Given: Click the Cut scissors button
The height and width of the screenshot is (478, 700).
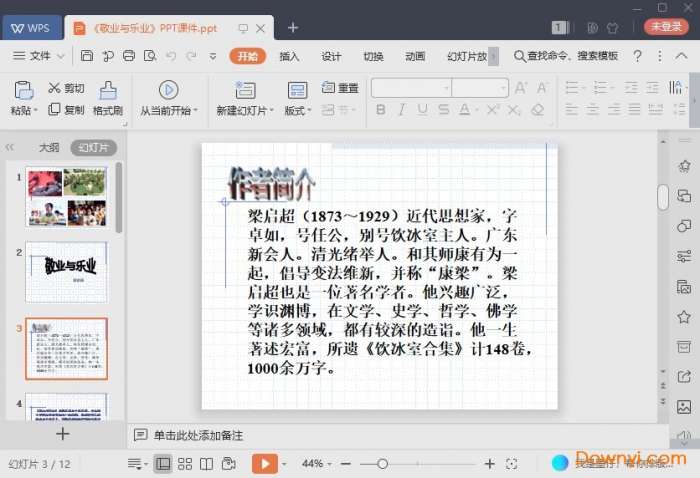Looking at the screenshot, I should tap(66, 88).
